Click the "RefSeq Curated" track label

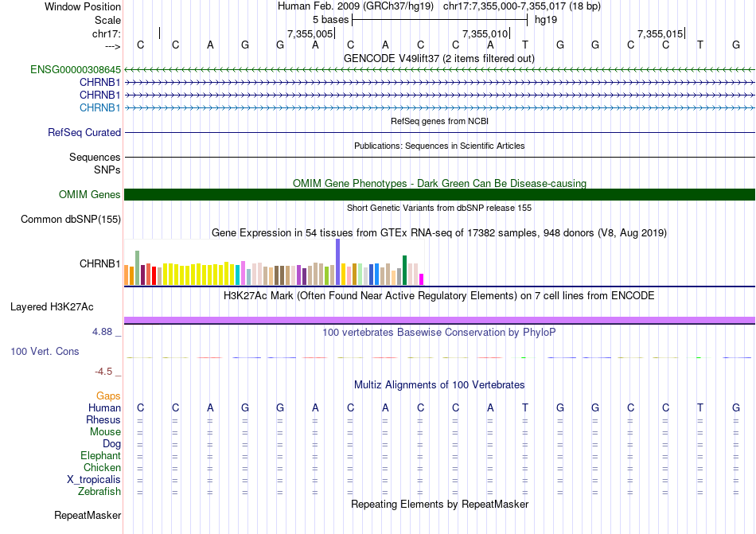tap(84, 133)
